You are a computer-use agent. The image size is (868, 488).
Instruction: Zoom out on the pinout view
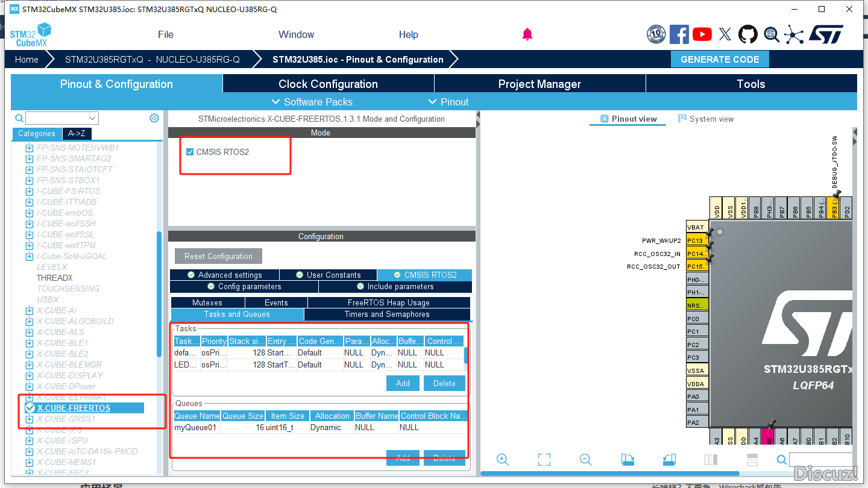pos(585,460)
